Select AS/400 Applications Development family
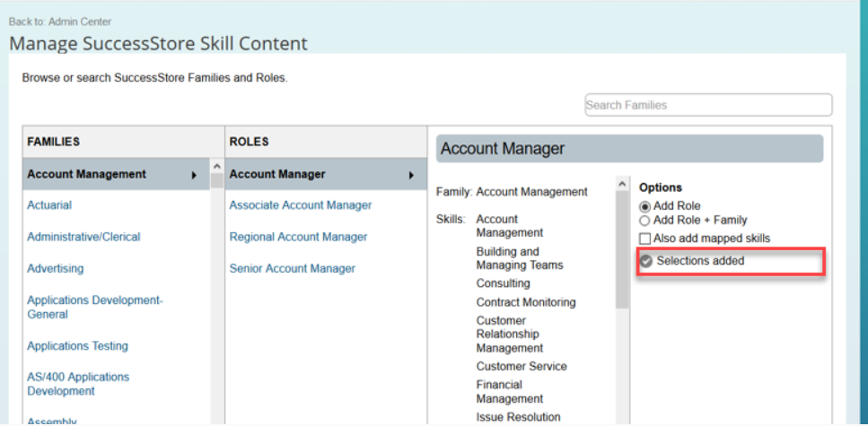The width and height of the screenshot is (868, 426). point(78,384)
